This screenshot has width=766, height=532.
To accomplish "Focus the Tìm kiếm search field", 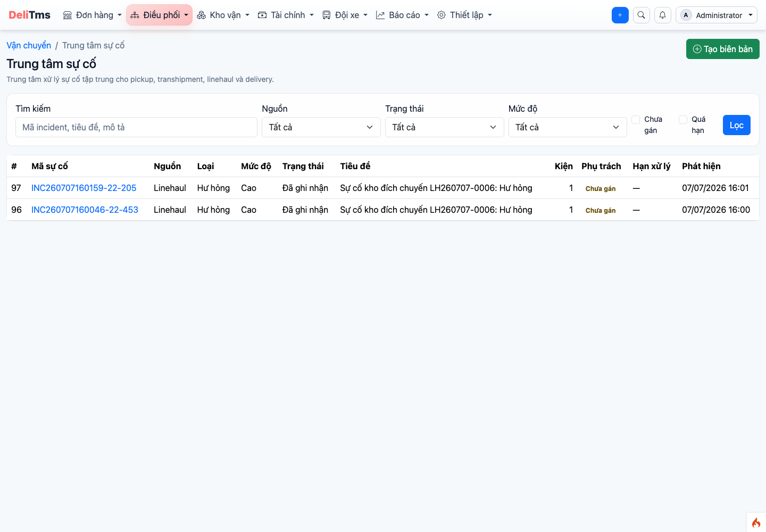I will pyautogui.click(x=136, y=127).
